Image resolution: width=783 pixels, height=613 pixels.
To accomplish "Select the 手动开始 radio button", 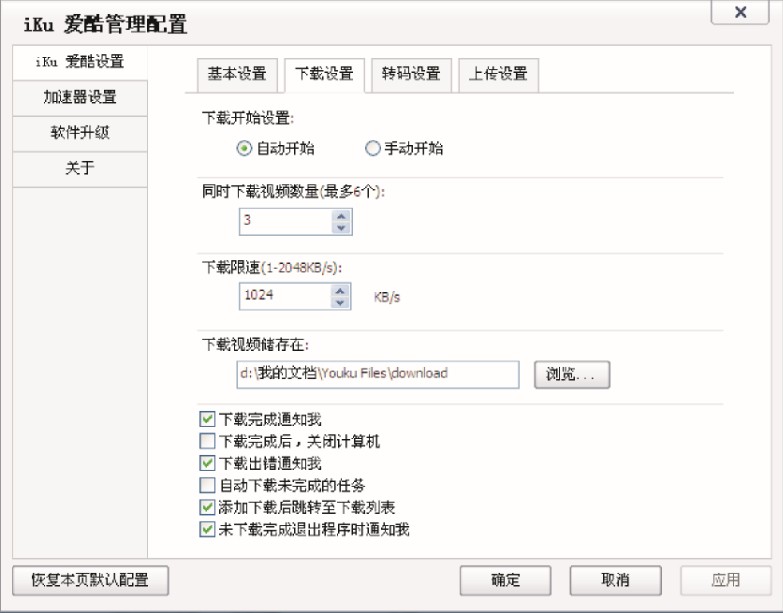I will point(373,149).
